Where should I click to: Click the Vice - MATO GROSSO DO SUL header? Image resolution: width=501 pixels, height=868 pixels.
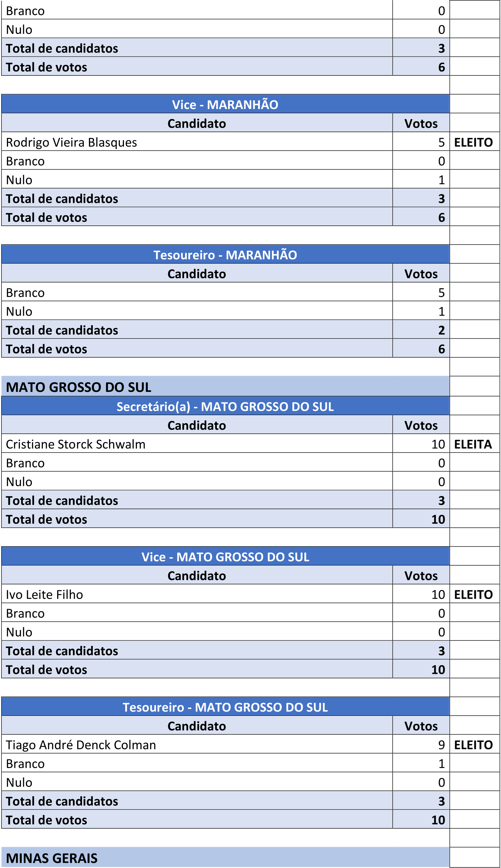225,557
